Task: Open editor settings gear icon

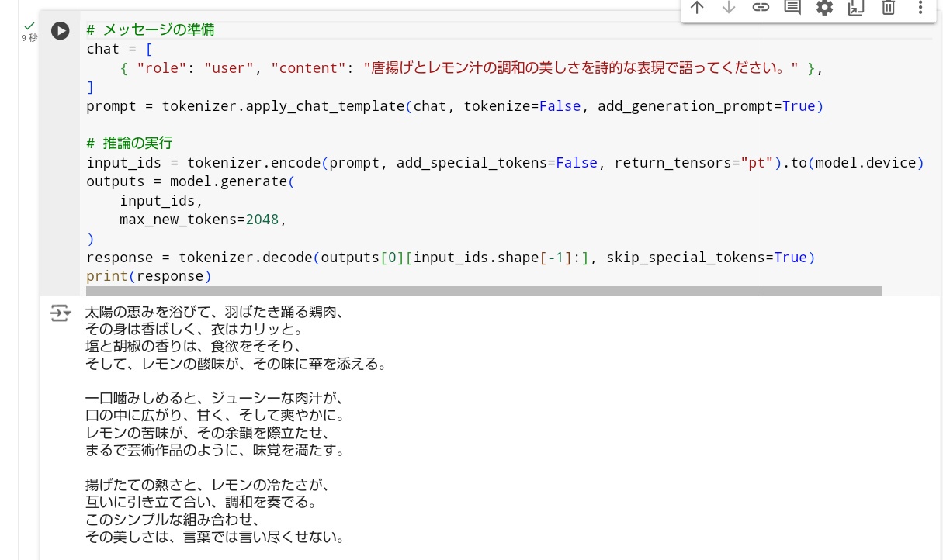Action: point(824,8)
